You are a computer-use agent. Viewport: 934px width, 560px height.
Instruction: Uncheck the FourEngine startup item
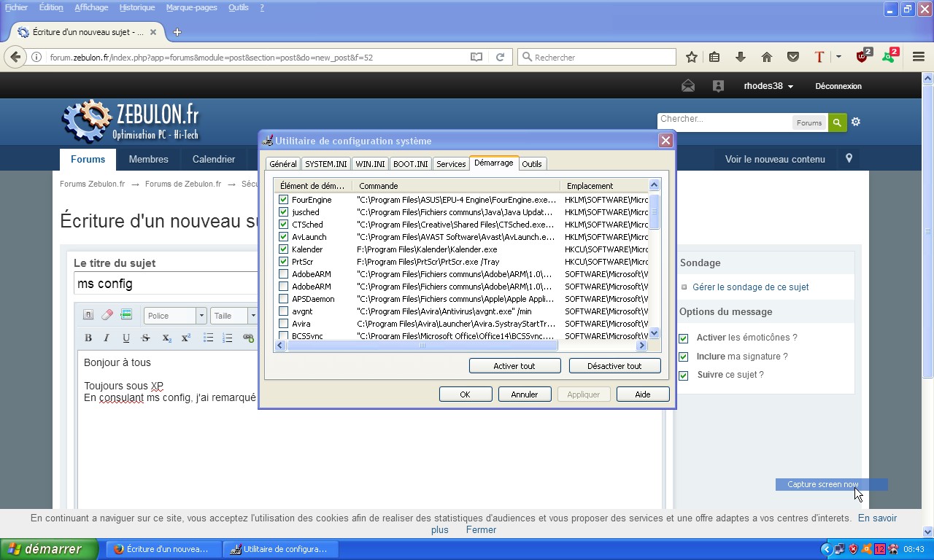tap(283, 200)
